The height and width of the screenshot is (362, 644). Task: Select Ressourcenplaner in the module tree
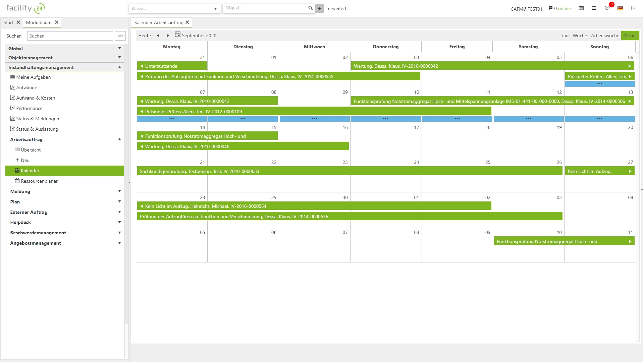(x=39, y=181)
